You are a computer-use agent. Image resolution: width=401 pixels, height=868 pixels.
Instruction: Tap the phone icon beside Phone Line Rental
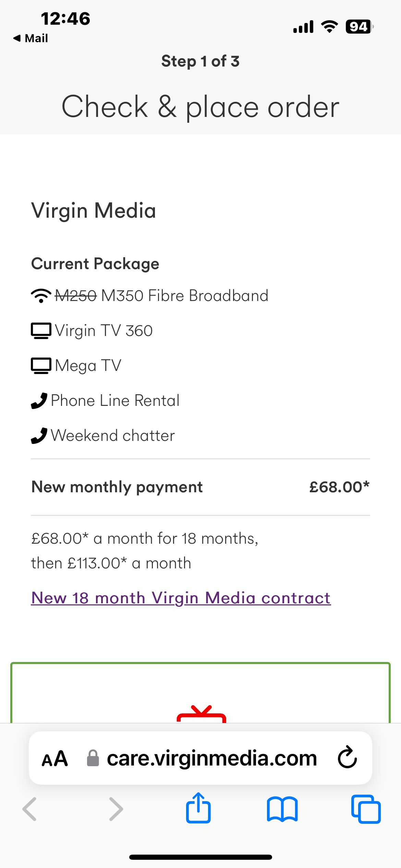(x=39, y=401)
